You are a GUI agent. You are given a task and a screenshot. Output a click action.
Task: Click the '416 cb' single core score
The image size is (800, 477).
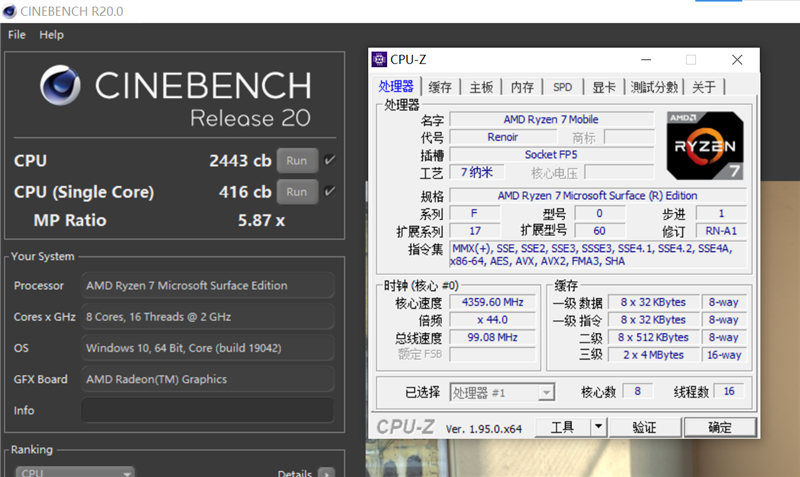(245, 192)
